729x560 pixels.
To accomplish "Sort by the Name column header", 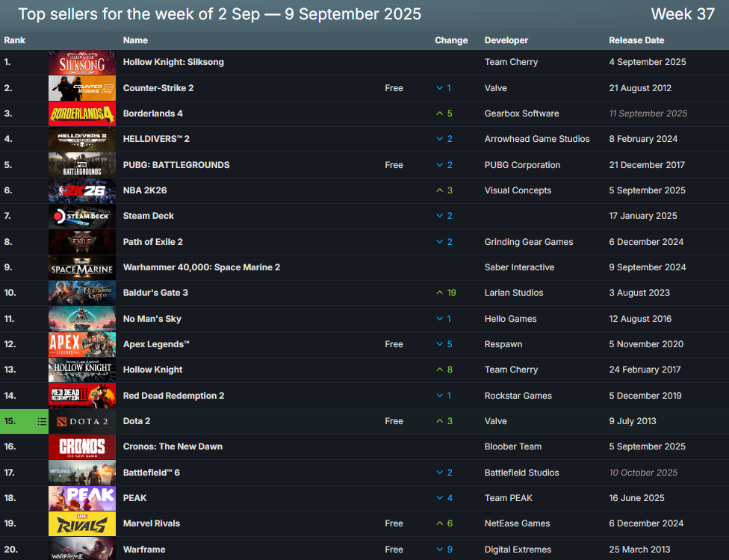I will point(135,40).
